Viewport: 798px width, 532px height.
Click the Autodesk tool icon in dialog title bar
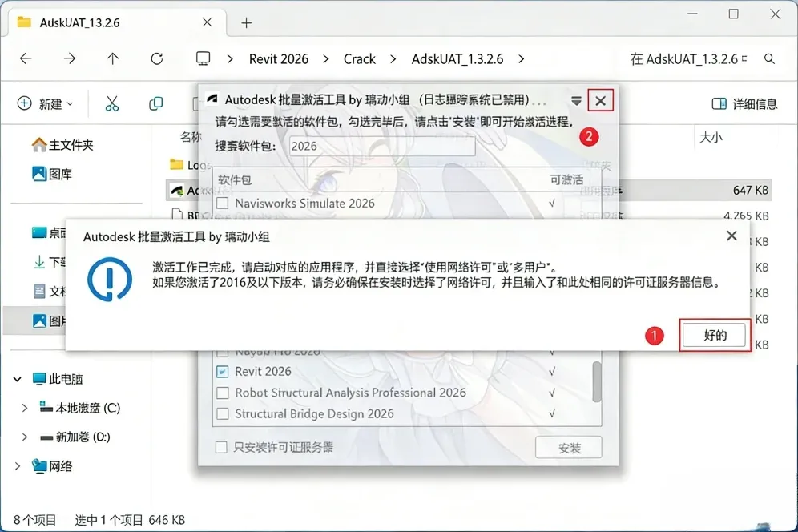(212, 99)
